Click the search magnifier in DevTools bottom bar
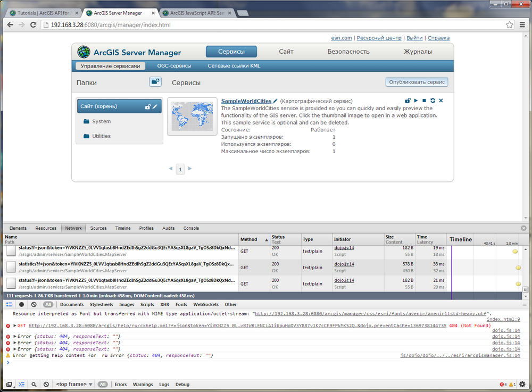532x392 pixels. tap(34, 384)
